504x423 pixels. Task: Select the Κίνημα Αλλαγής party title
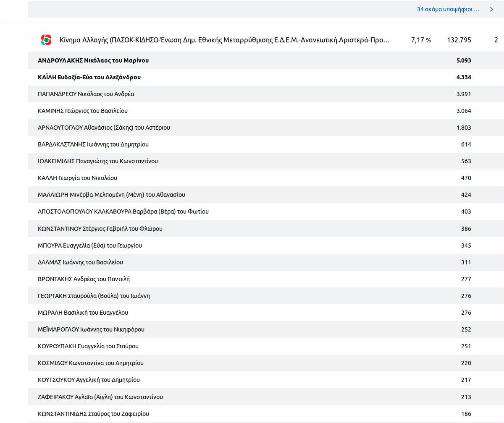click(225, 40)
